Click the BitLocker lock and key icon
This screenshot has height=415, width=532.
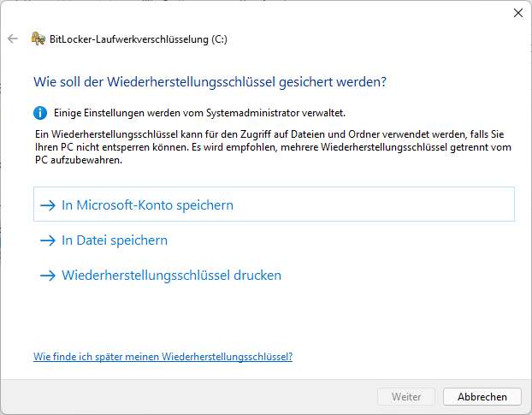coord(38,39)
